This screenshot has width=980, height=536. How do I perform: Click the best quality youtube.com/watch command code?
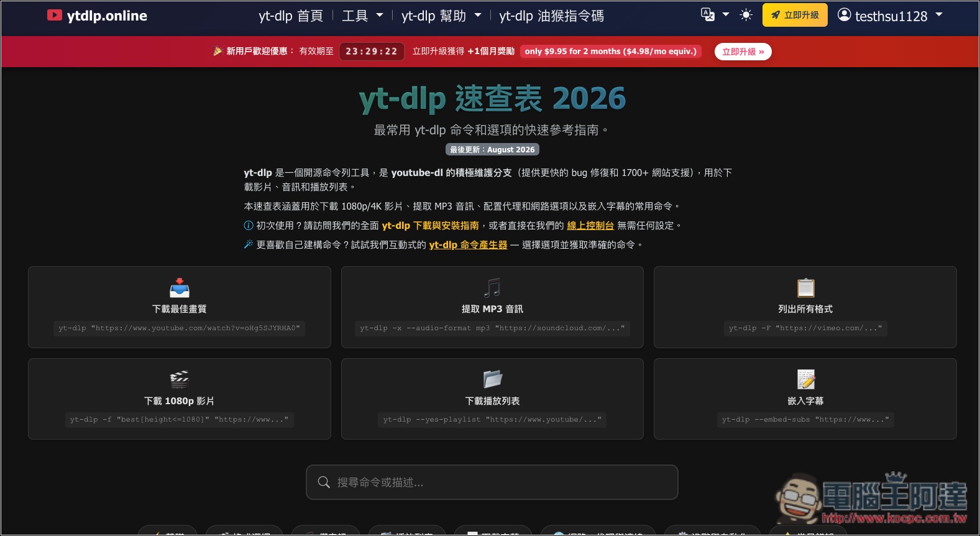coord(180,328)
